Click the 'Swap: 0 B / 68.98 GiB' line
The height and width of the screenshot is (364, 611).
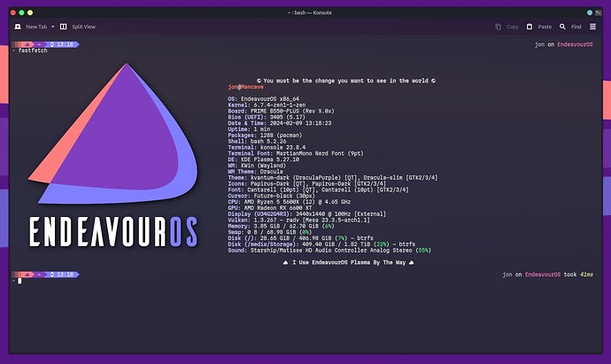(270, 232)
